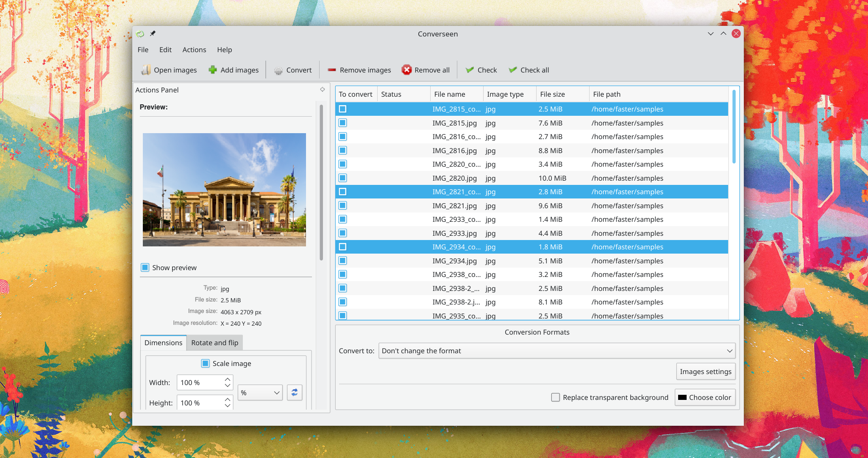Open the Convert to format dropdown
The width and height of the screenshot is (868, 458).
[x=556, y=351]
